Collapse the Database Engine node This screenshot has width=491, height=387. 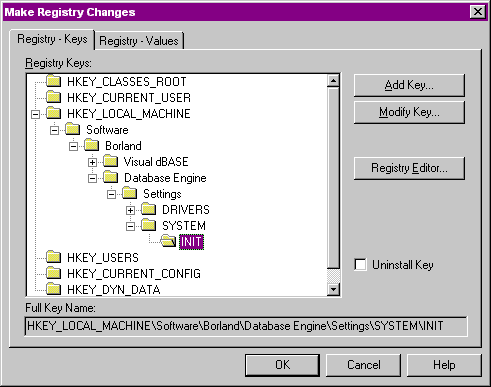pyautogui.click(x=92, y=178)
